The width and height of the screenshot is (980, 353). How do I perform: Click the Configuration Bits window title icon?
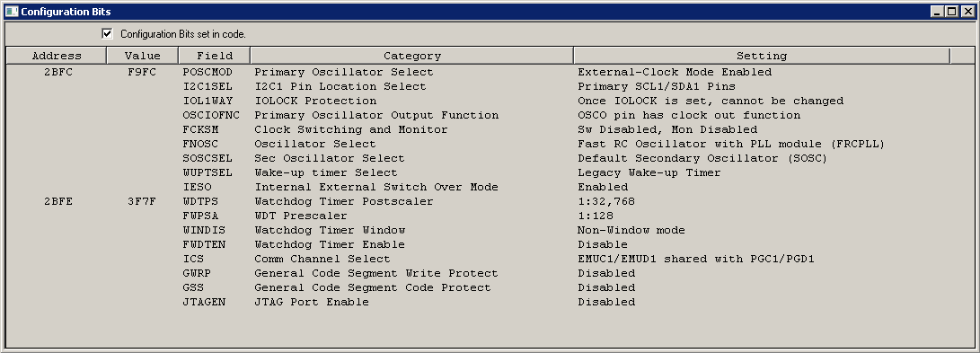(12, 12)
